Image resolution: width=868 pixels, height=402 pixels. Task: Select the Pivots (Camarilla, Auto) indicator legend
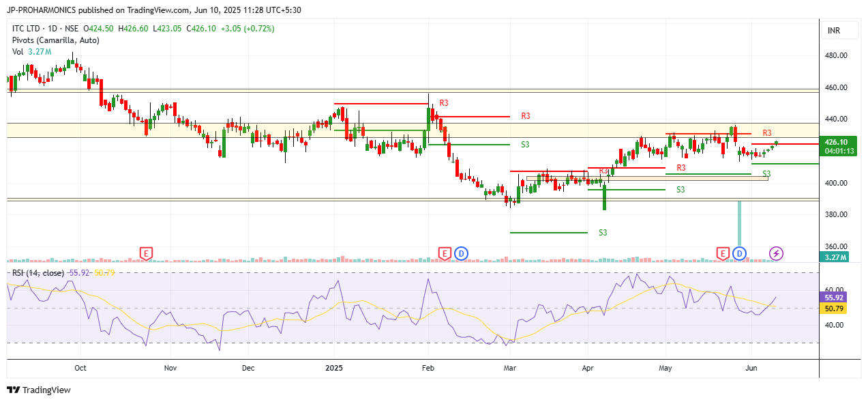tap(55, 40)
